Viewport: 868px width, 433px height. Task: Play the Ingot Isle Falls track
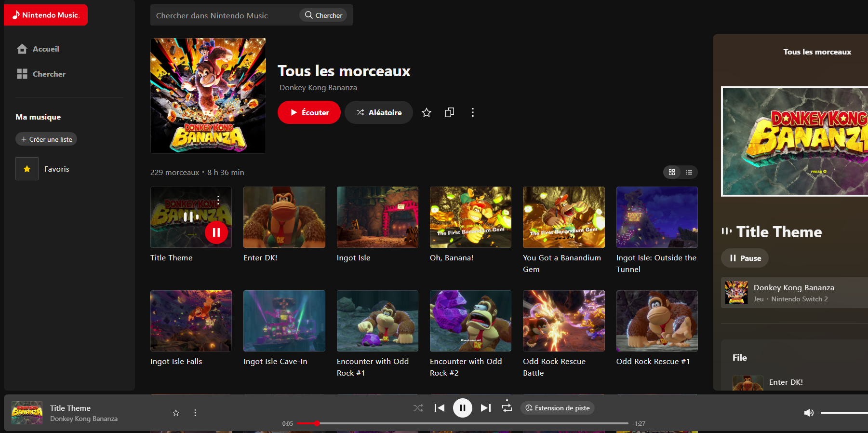pos(191,321)
